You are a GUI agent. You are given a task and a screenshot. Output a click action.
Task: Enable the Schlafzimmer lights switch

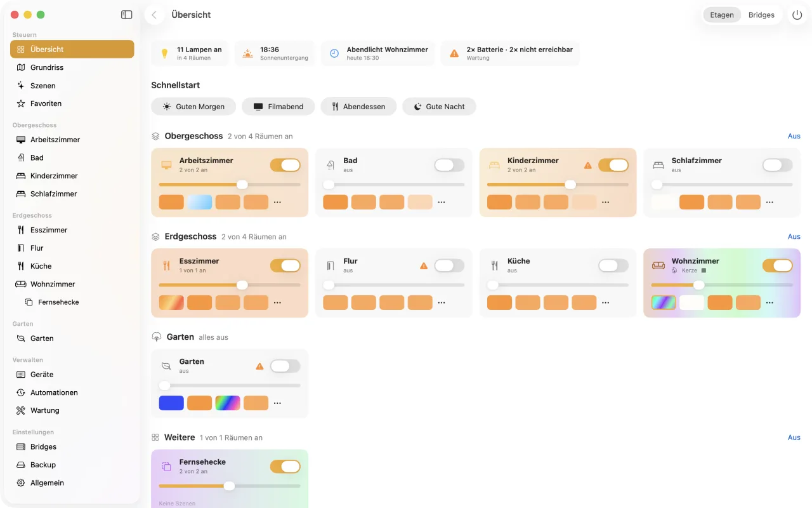click(777, 165)
